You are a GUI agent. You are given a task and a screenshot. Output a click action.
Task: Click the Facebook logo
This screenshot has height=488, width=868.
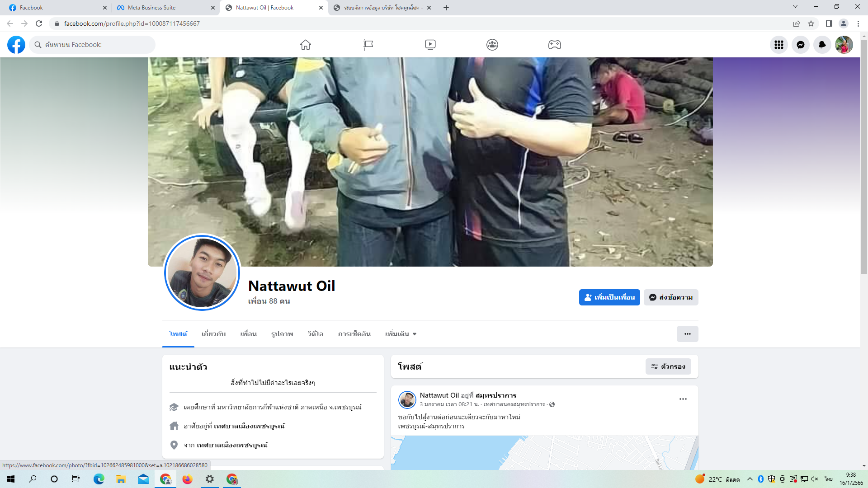16,45
